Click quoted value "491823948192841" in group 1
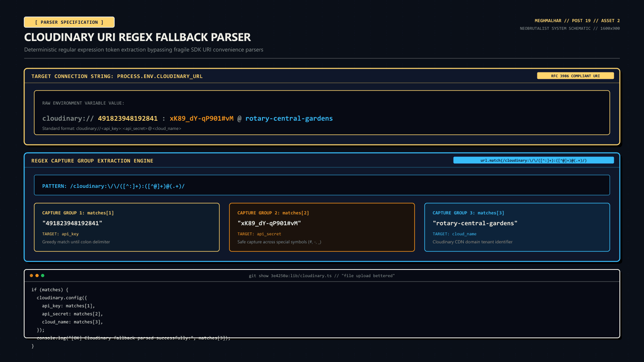 pos(72,223)
